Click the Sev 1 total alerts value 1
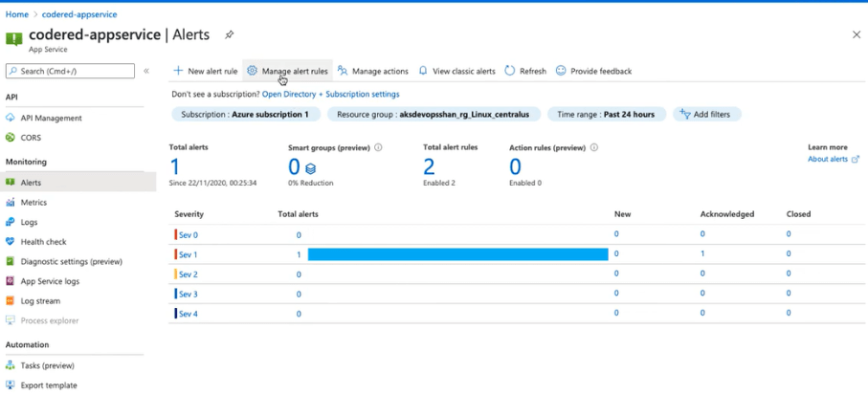Screen dimensions: 868x394 click(299, 254)
